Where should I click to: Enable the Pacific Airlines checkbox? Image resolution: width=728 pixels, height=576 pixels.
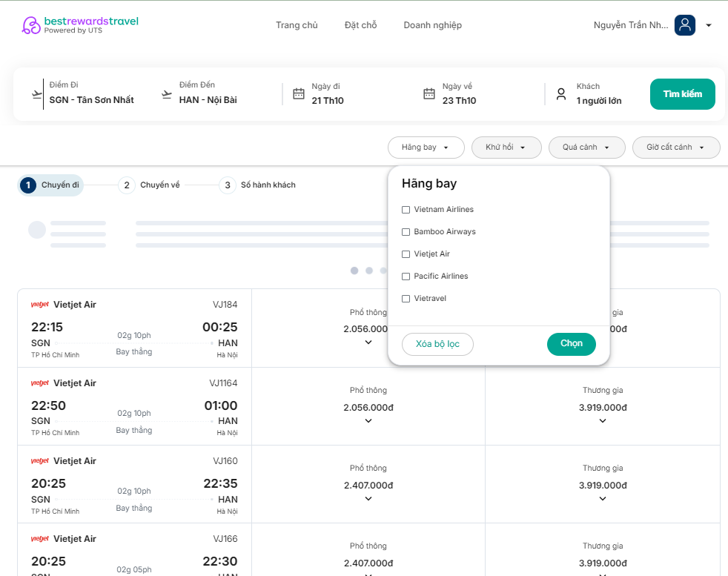(x=406, y=277)
